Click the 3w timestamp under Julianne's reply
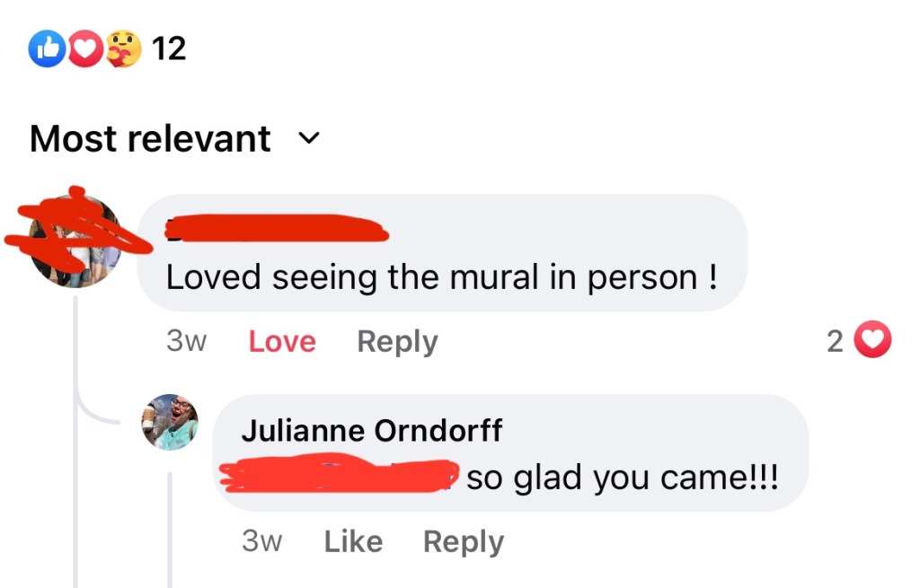 (x=261, y=542)
